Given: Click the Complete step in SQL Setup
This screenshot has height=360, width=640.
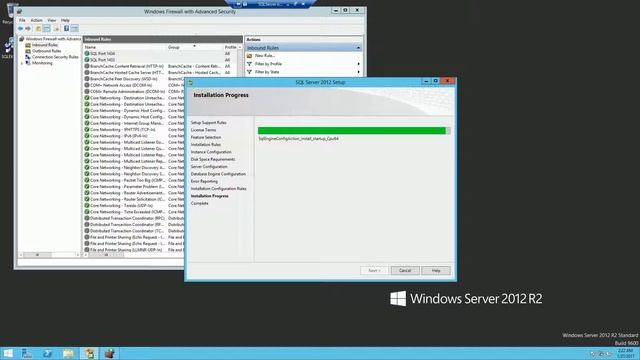Looking at the screenshot, I should coord(200,203).
